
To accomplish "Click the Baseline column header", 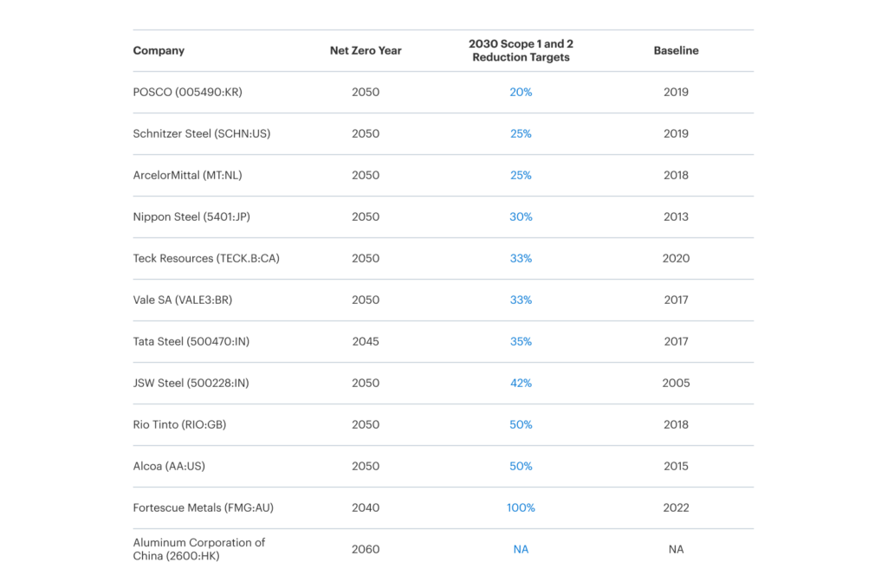I will tap(676, 50).
